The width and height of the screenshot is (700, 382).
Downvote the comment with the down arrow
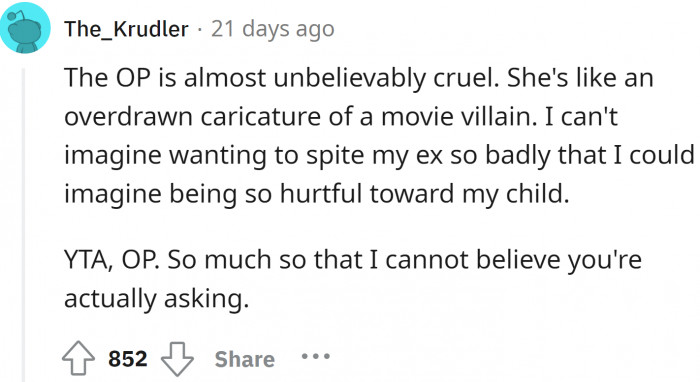coord(177,359)
